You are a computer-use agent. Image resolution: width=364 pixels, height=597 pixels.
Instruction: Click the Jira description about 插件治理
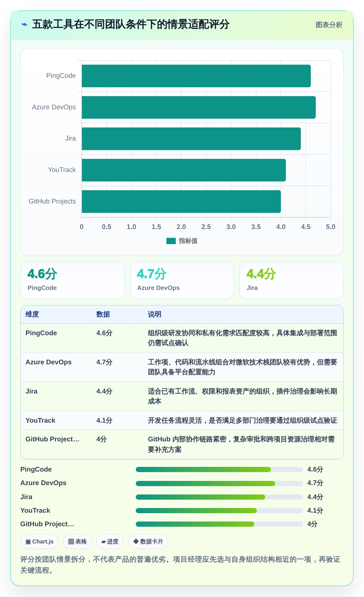coord(242,396)
